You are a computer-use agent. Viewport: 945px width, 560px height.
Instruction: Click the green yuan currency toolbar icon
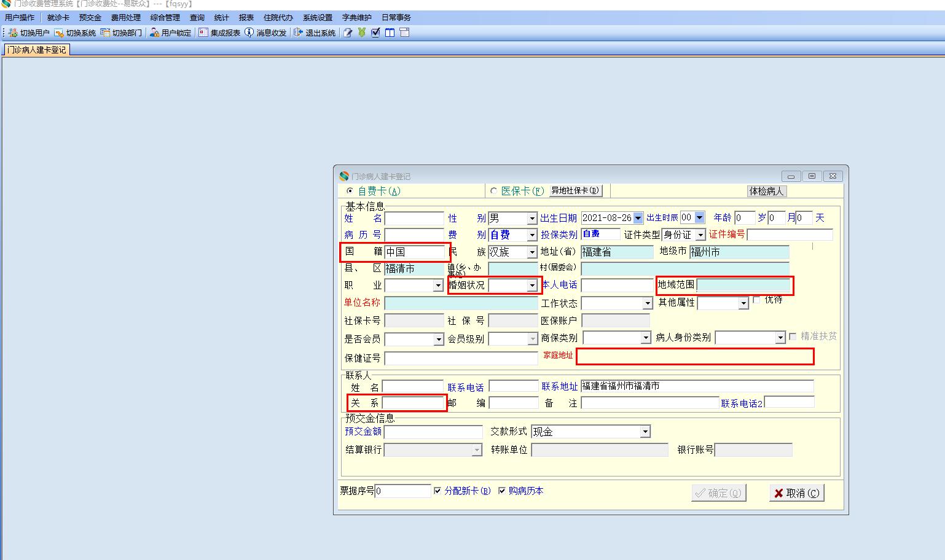coord(362,33)
